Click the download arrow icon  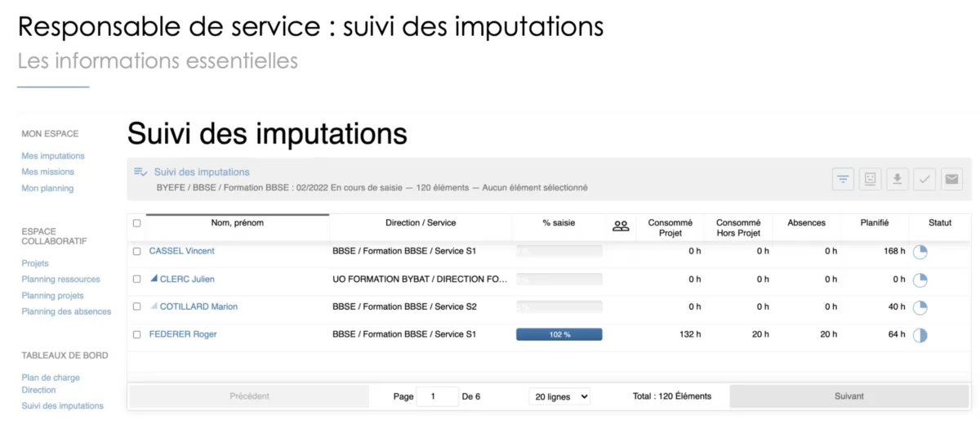point(898,179)
